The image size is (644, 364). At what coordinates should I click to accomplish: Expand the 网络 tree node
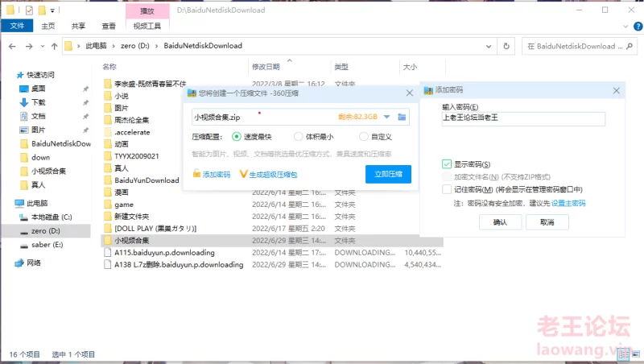pyautogui.click(x=10, y=263)
